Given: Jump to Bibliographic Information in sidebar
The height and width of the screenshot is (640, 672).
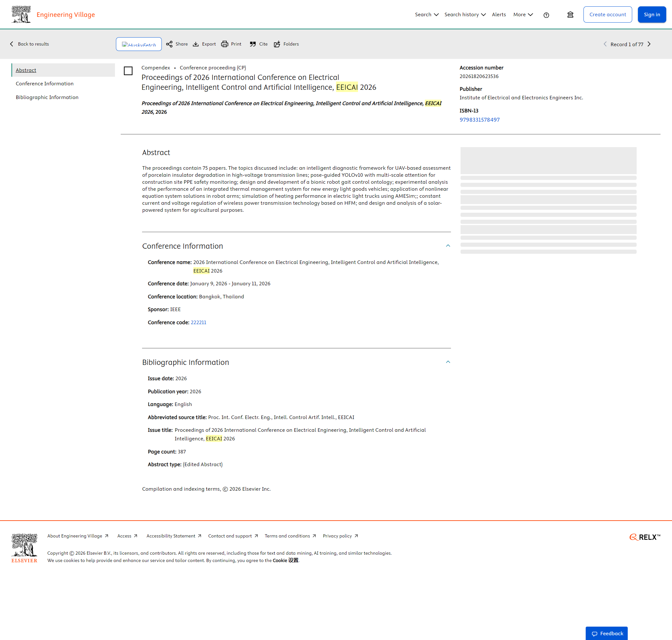Looking at the screenshot, I should click(x=47, y=97).
